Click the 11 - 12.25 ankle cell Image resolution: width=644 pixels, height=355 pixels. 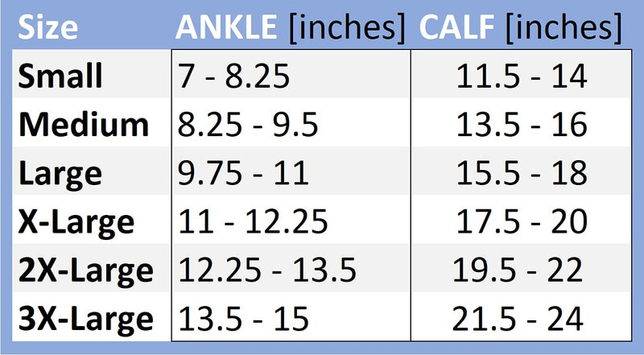click(x=253, y=222)
